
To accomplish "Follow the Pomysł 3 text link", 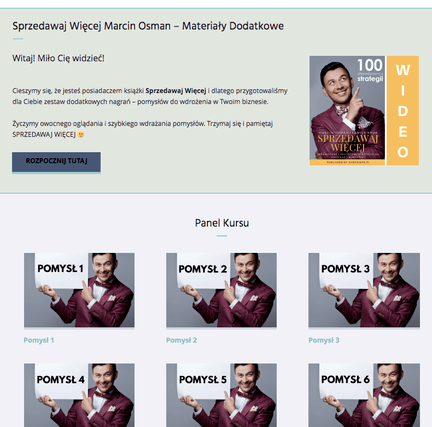I will pos(324,340).
